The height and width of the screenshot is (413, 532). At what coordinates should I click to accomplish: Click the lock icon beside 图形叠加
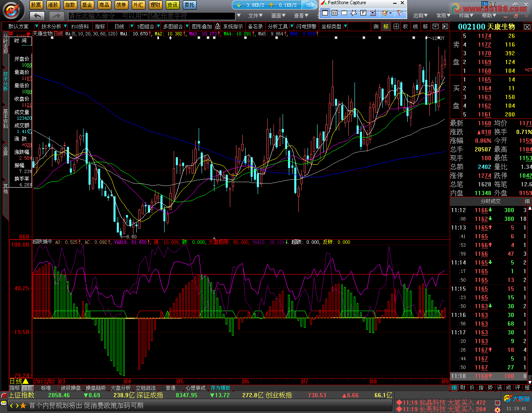click(217, 26)
